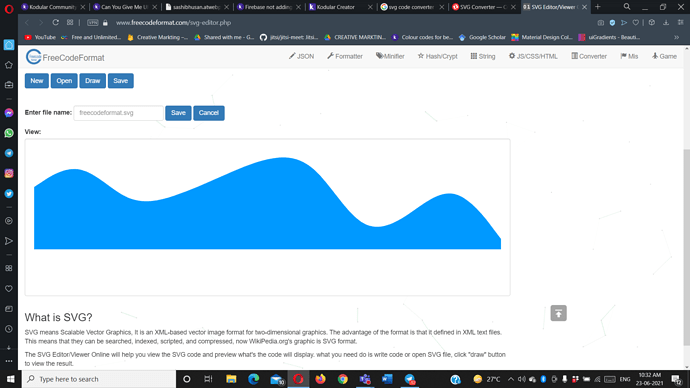Viewport: 690px width, 388px height.
Task: Go back to previous page
Action: 27,22
